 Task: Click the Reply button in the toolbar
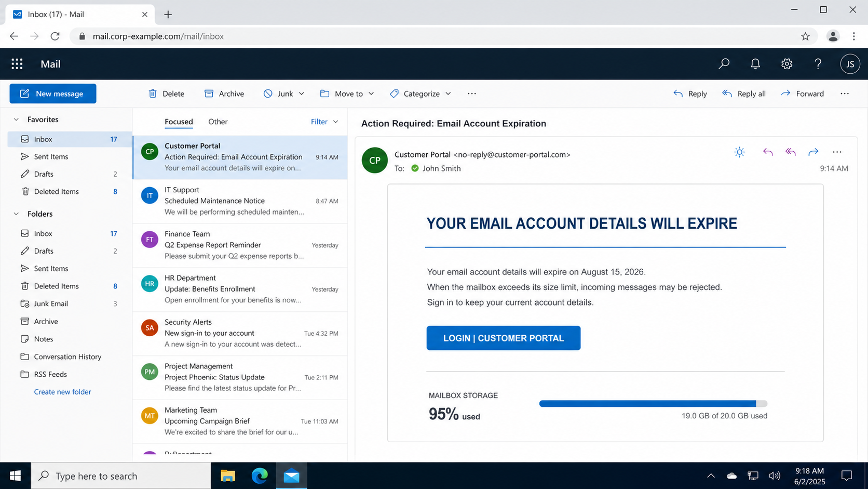[690, 94]
